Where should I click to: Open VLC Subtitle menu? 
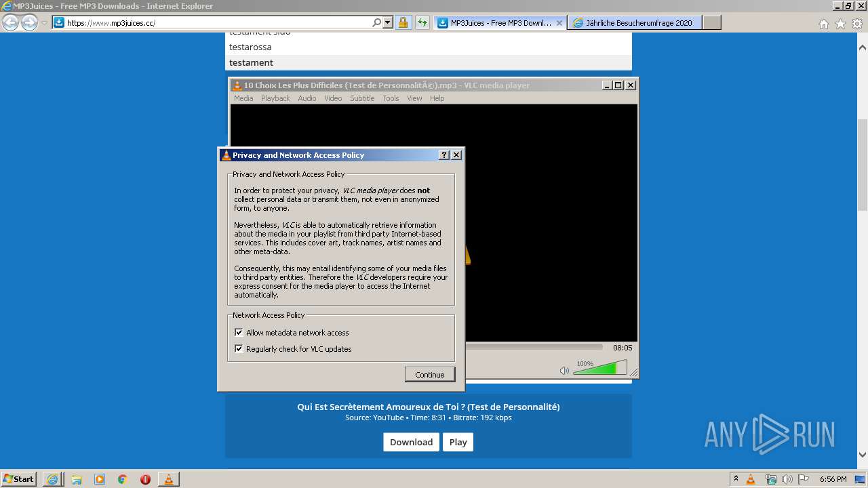tap(362, 98)
